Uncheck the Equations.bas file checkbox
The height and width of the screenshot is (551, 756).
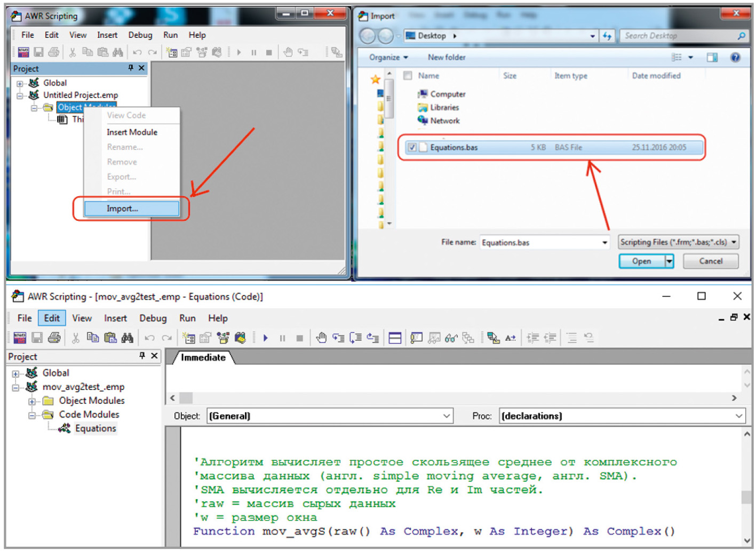coord(412,147)
